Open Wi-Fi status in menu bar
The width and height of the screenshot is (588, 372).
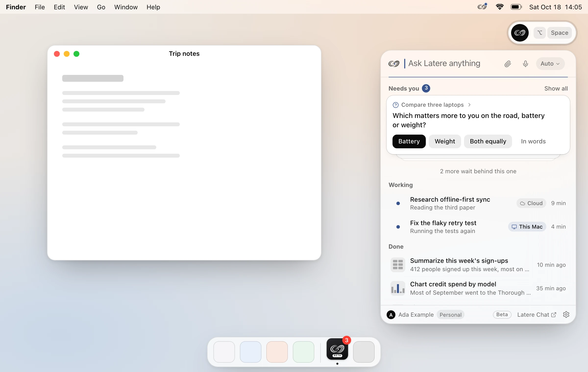click(500, 7)
